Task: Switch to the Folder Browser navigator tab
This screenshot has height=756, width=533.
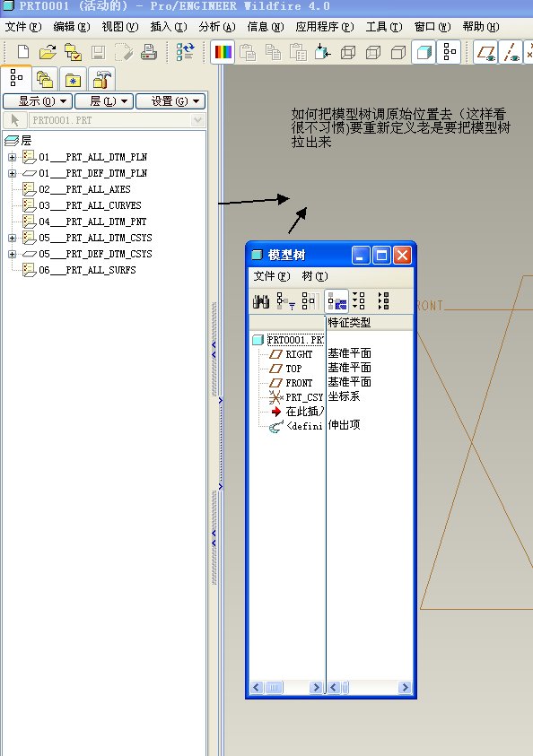Action: (x=45, y=79)
